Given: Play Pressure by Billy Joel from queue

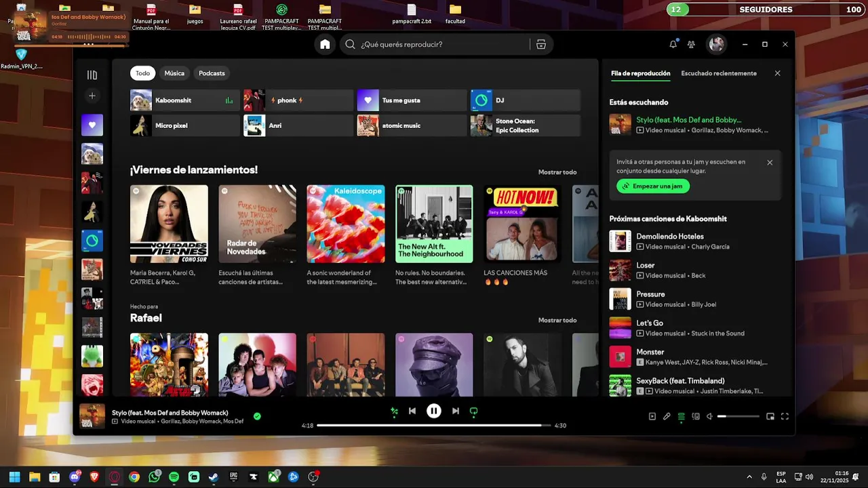Looking at the screenshot, I should click(x=695, y=299).
